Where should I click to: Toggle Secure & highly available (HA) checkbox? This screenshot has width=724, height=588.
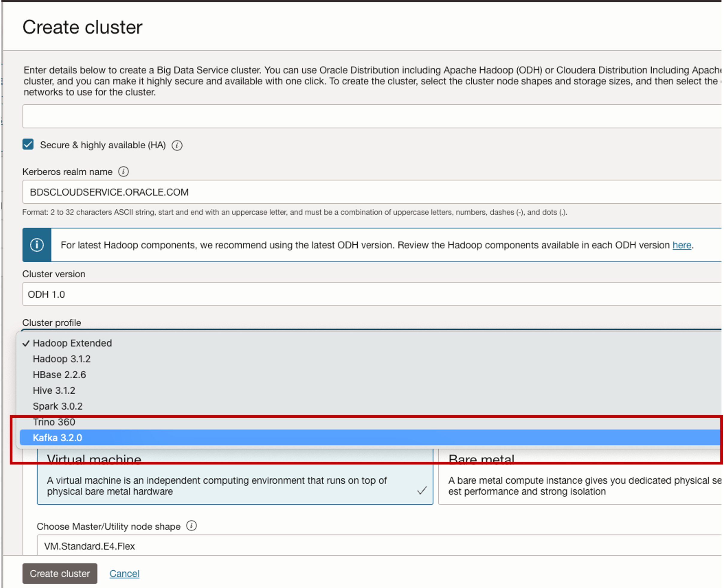tap(28, 144)
